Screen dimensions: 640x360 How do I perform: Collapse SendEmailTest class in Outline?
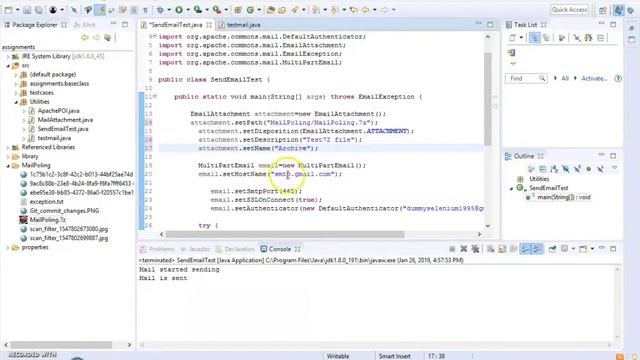coord(511,188)
